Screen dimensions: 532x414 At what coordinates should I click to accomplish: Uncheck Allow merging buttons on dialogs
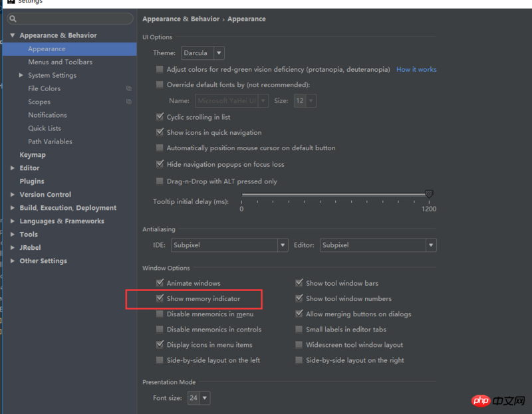[299, 314]
